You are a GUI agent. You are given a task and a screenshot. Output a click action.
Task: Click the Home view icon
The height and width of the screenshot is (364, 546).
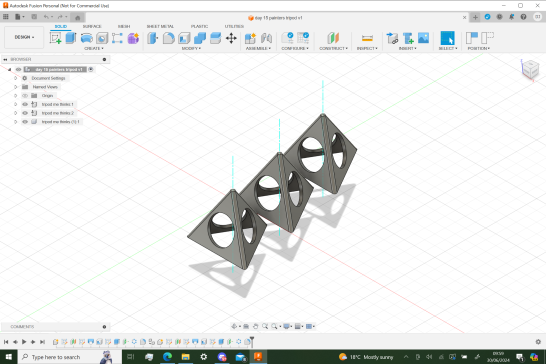pos(78,17)
